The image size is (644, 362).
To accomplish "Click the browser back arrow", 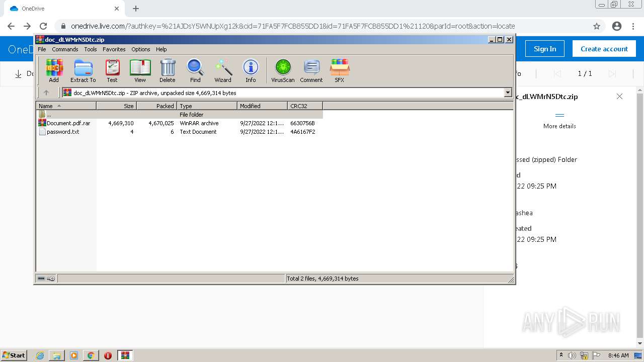I will tap(11, 26).
